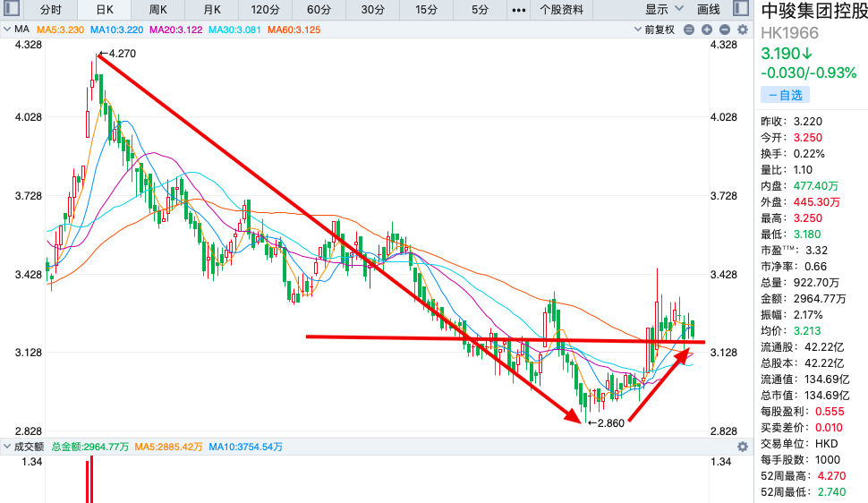
Task: Click the current price 3.190
Action: (x=786, y=54)
